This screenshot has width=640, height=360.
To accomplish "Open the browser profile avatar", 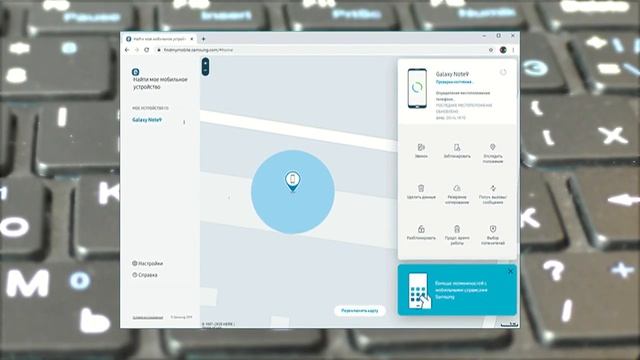I will point(503,50).
